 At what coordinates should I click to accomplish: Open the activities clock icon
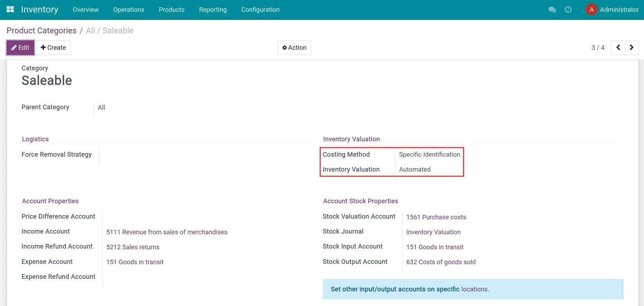(568, 10)
